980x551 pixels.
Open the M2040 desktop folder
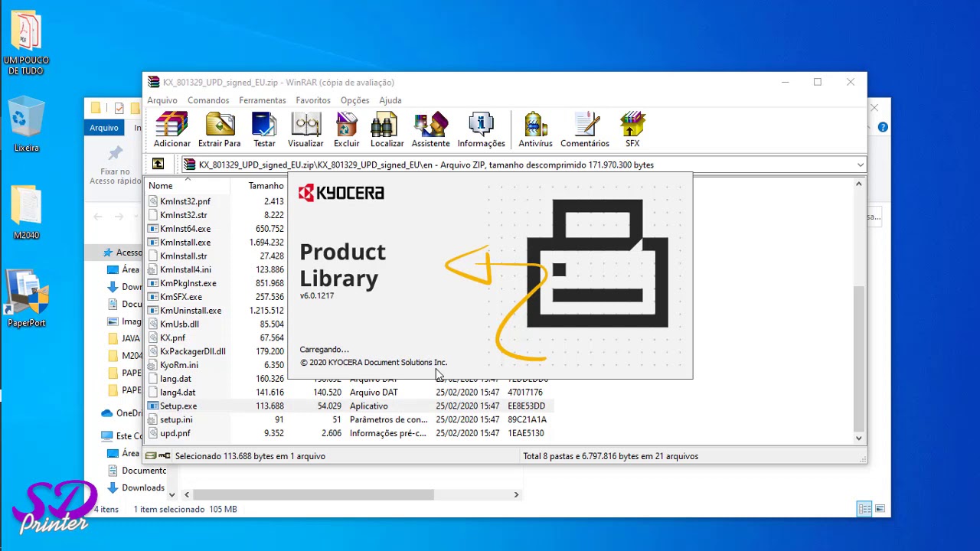pyautogui.click(x=26, y=212)
